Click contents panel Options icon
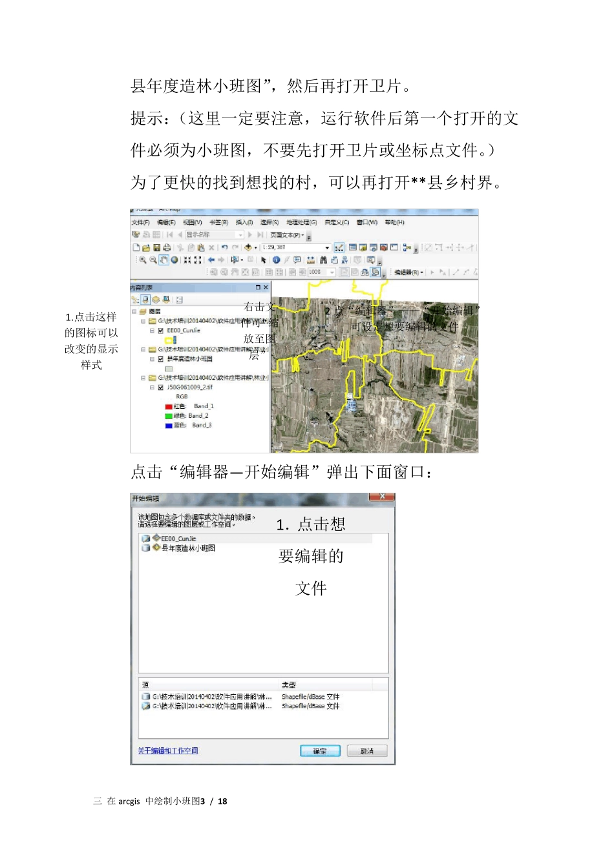Image resolution: width=614 pixels, height=868 pixels. [x=179, y=300]
